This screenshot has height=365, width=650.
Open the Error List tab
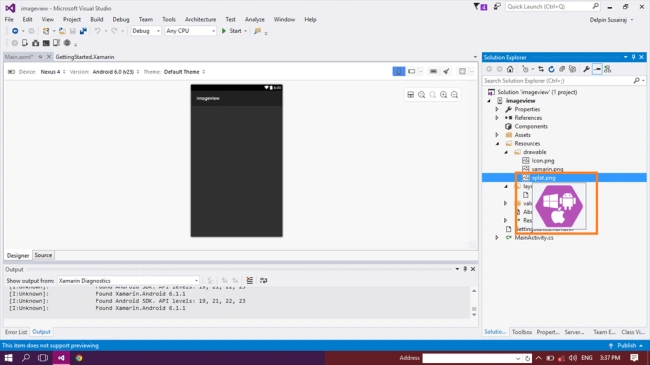(16, 332)
